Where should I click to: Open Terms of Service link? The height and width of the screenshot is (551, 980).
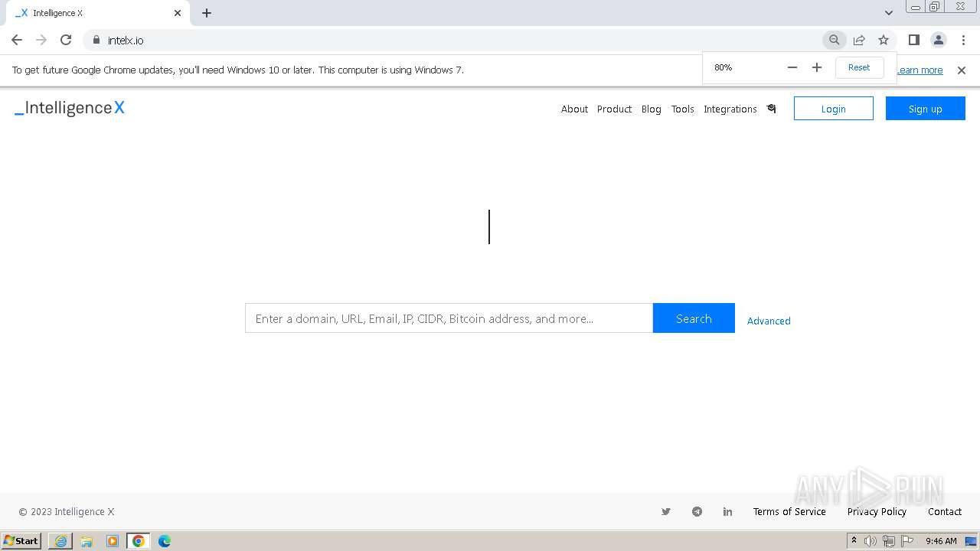pyautogui.click(x=789, y=512)
